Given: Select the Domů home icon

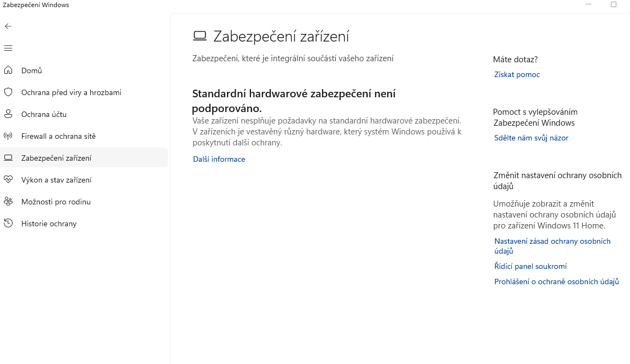Looking at the screenshot, I should point(8,70).
